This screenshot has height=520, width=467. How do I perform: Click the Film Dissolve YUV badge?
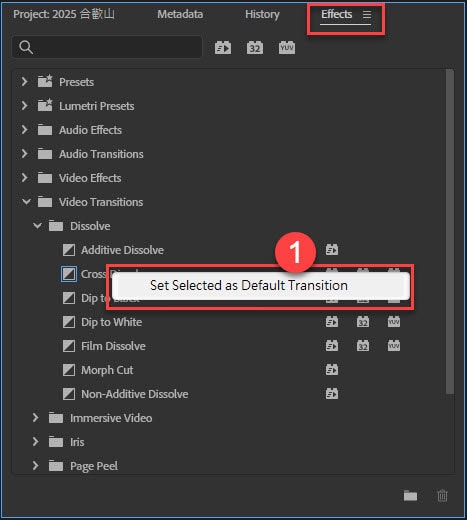(394, 346)
